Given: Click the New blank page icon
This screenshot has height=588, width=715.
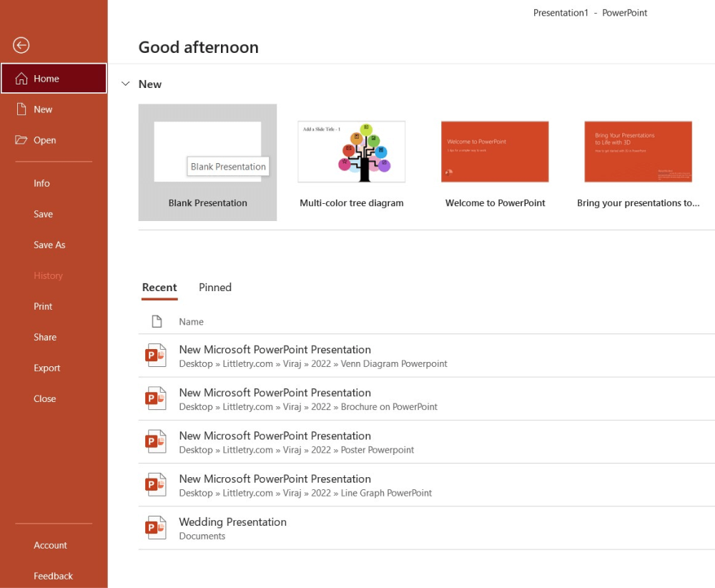Looking at the screenshot, I should [x=21, y=109].
